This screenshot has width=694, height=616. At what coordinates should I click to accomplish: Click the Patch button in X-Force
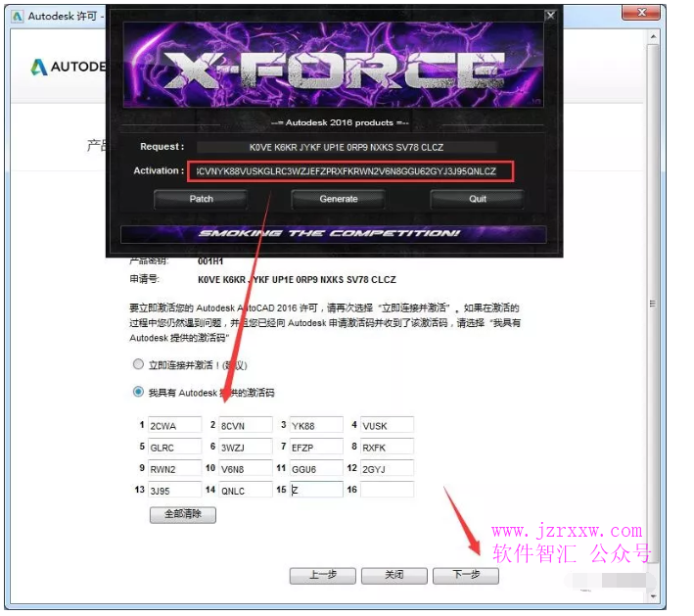[x=201, y=199]
